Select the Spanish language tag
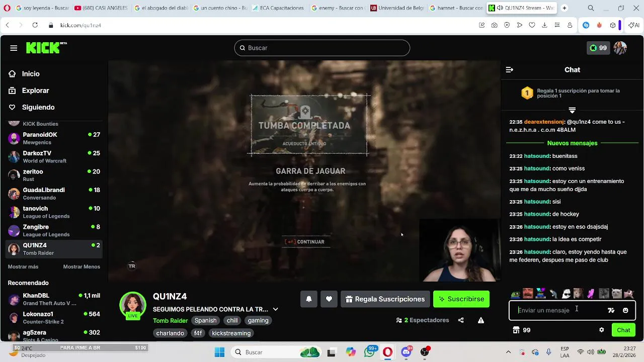Viewport: 644px width, 362px height. (206, 320)
